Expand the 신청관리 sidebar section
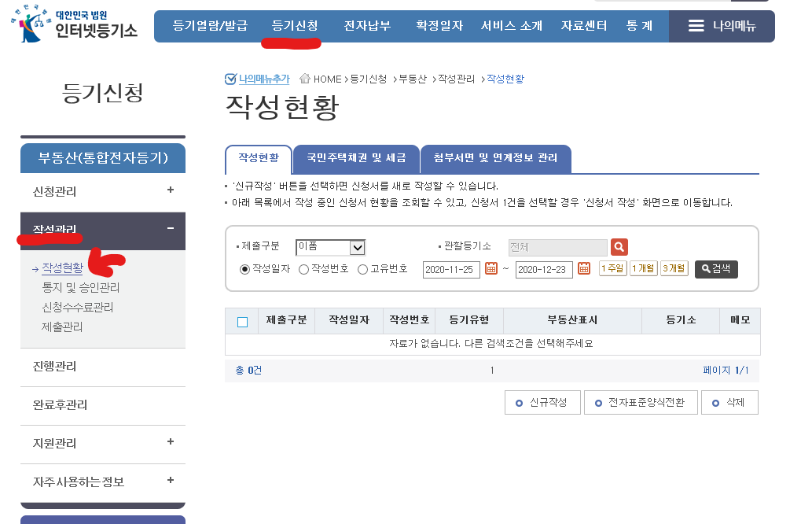The image size is (812, 524). [x=171, y=191]
